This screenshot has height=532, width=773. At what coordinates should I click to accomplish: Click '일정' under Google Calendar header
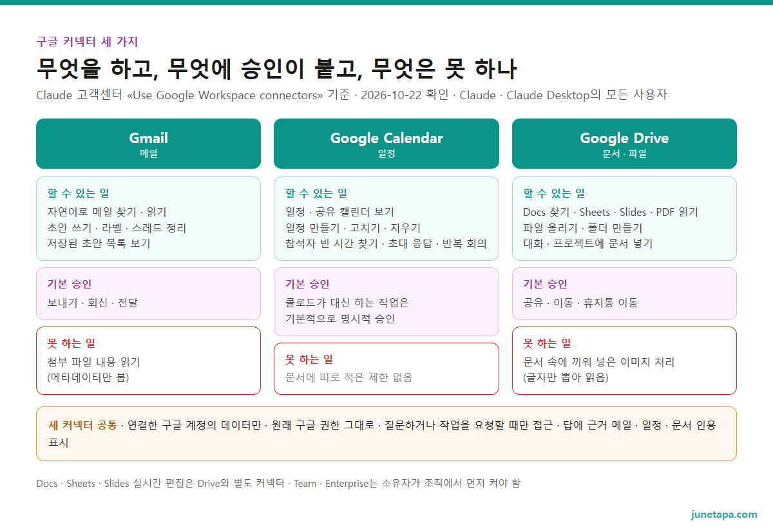(x=386, y=154)
